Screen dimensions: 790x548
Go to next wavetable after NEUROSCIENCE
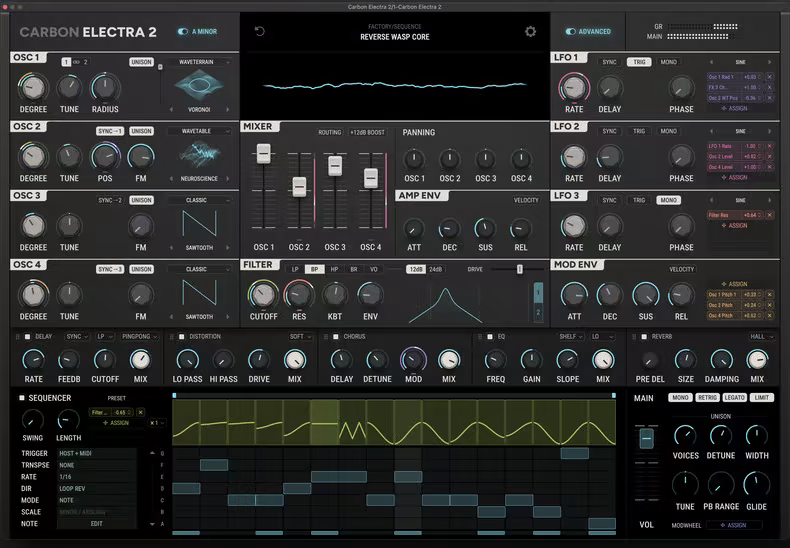228,178
